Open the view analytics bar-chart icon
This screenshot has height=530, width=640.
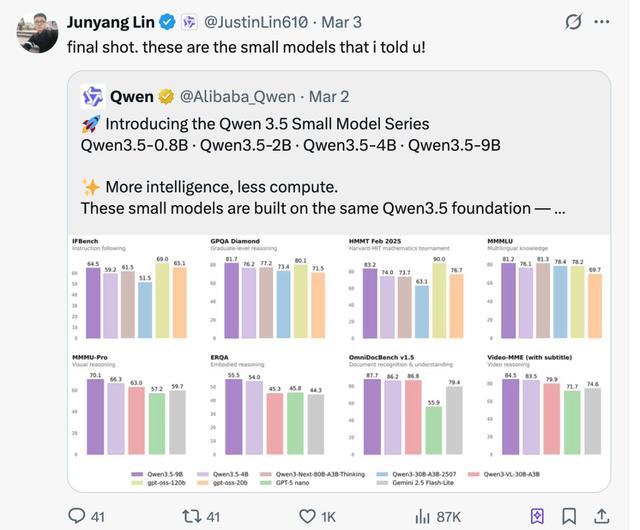[x=422, y=516]
